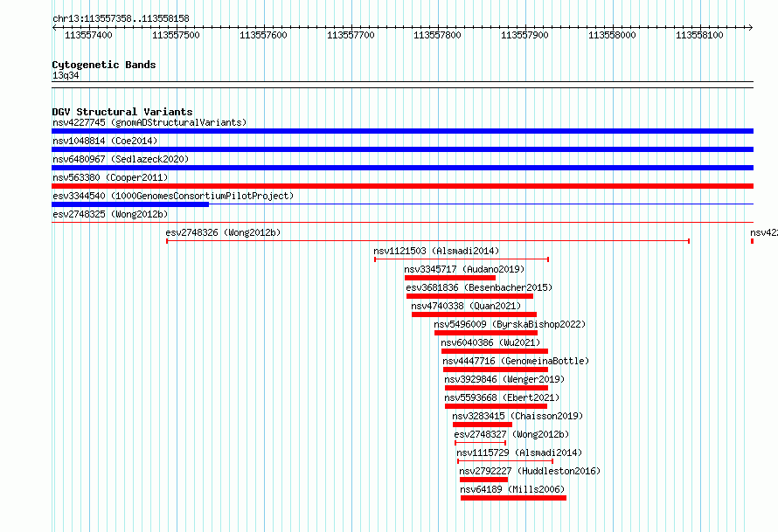Select the red bar under nsv563380

pyautogui.click(x=402, y=186)
